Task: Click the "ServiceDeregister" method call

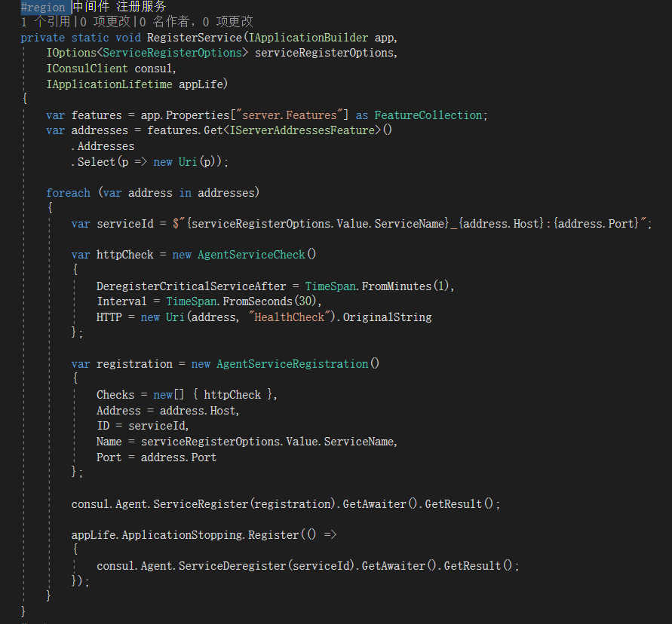Action: coord(232,566)
